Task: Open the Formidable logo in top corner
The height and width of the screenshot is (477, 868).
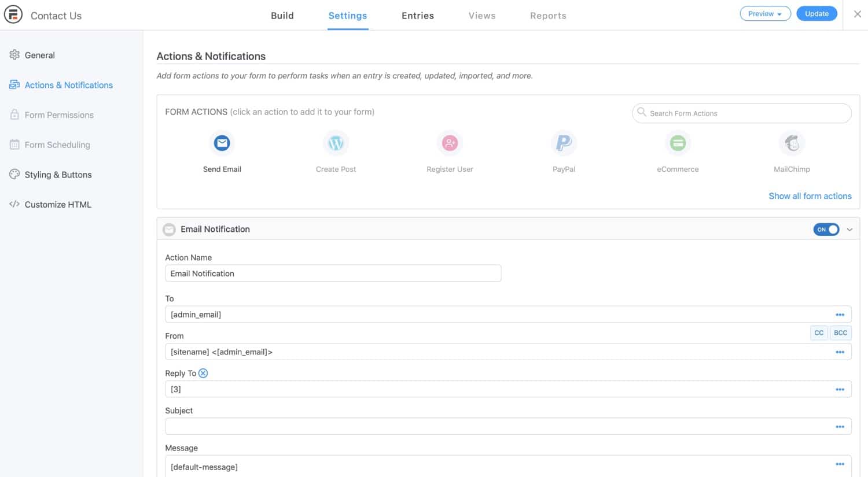Action: click(x=13, y=14)
